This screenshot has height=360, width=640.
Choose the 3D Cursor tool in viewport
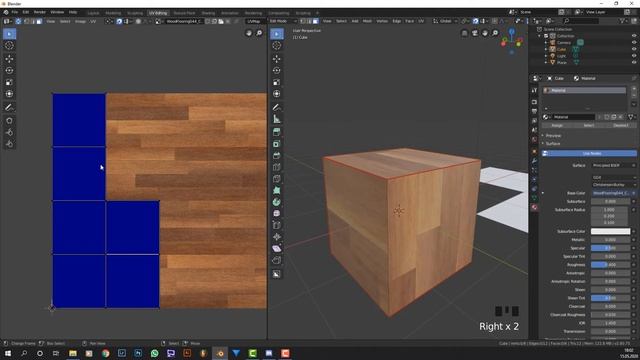tap(277, 46)
